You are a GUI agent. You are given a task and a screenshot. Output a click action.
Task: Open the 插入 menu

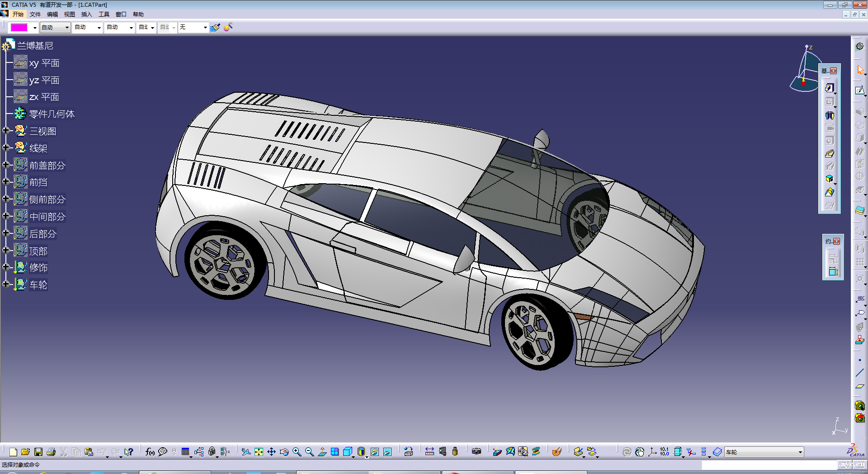(x=86, y=14)
